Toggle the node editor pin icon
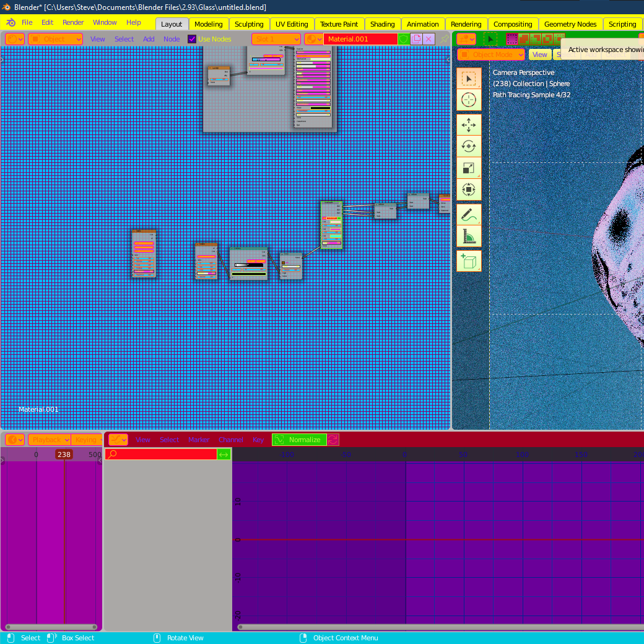644x644 pixels. click(444, 39)
